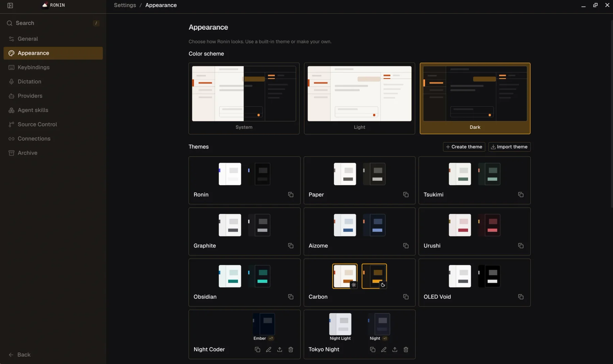Click the Ronin logo in title bar
Viewport: 613px width, 364px height.
[x=45, y=5]
